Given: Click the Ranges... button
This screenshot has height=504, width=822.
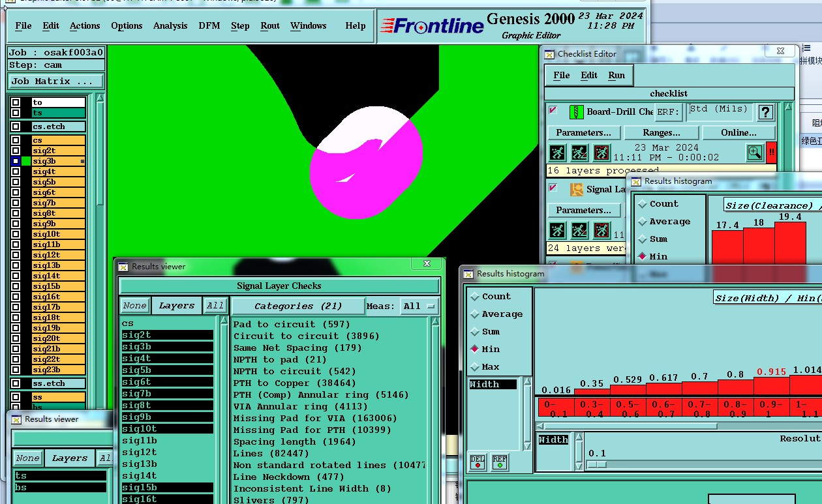Looking at the screenshot, I should point(662,132).
